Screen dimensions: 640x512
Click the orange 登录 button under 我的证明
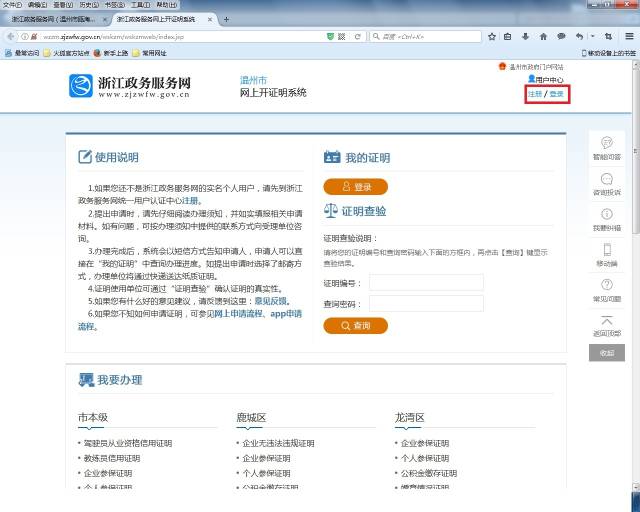(356, 187)
